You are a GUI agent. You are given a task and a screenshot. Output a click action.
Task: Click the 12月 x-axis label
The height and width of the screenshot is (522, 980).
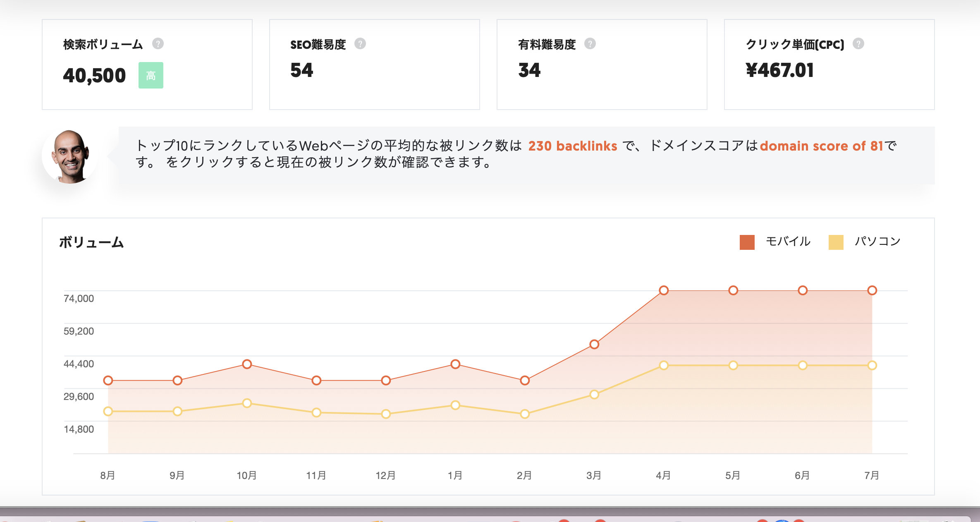(x=385, y=476)
